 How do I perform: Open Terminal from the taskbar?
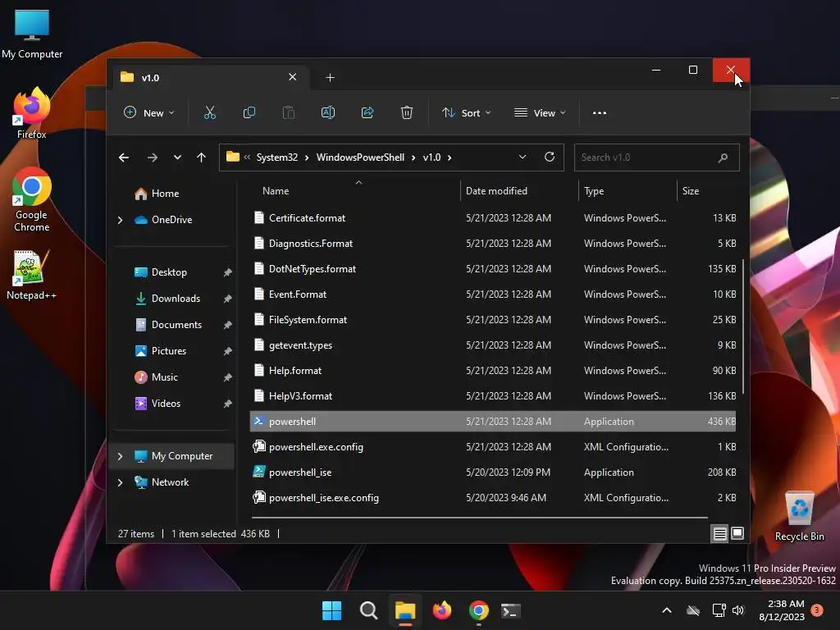(x=510, y=610)
